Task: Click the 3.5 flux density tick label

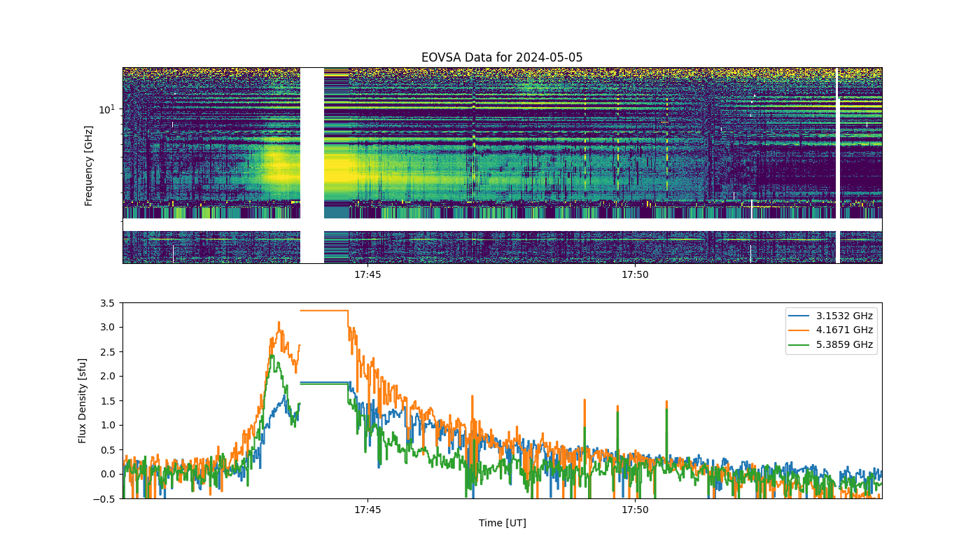Action: tap(108, 303)
